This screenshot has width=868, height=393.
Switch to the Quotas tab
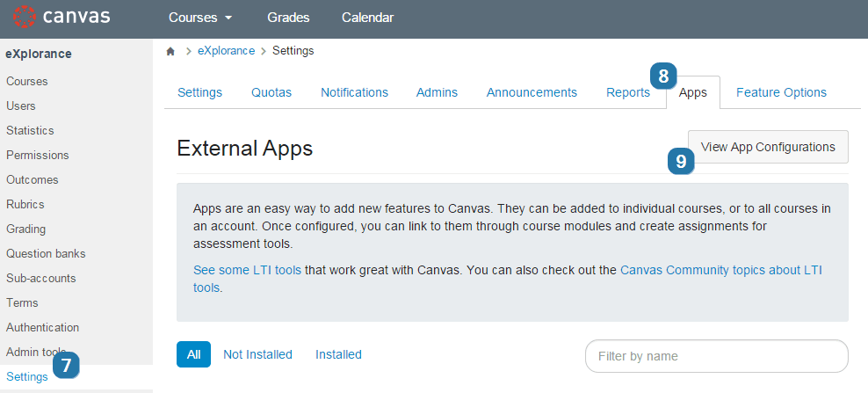tap(271, 92)
